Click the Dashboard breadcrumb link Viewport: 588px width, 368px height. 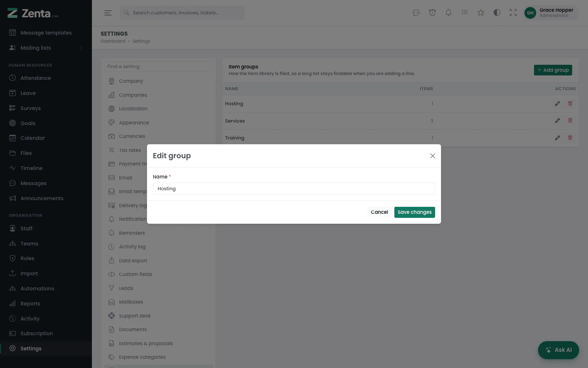click(x=113, y=41)
